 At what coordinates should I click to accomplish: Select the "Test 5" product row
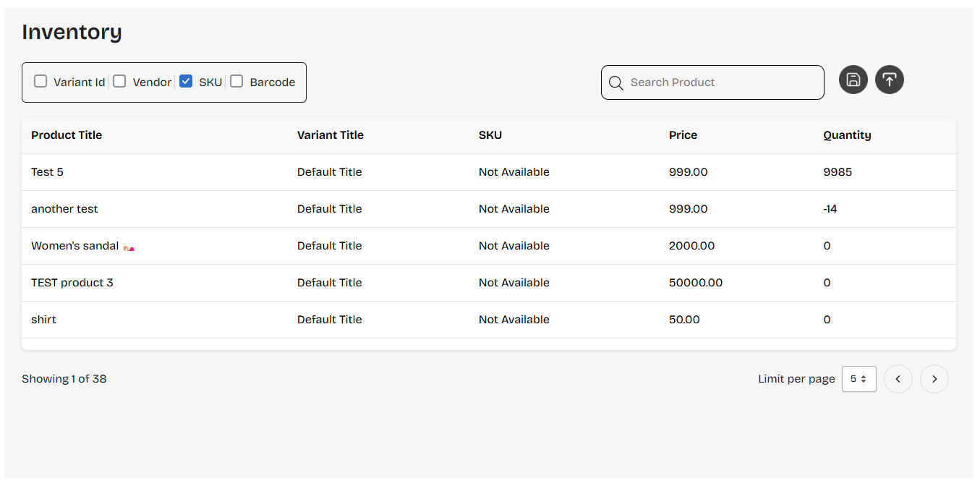tap(48, 172)
